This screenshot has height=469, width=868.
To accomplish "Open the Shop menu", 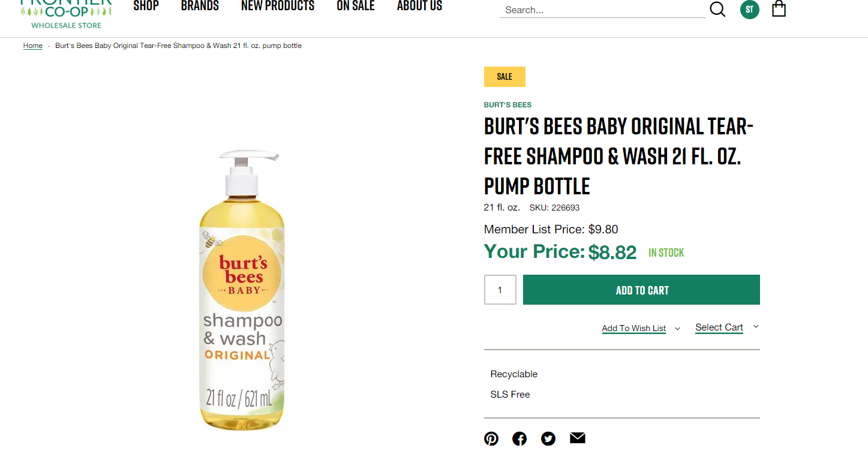I will [146, 6].
